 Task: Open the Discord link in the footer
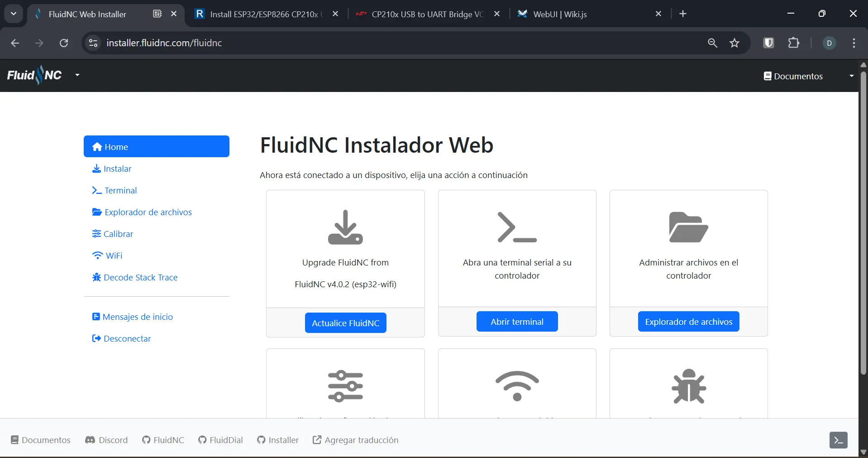106,440
